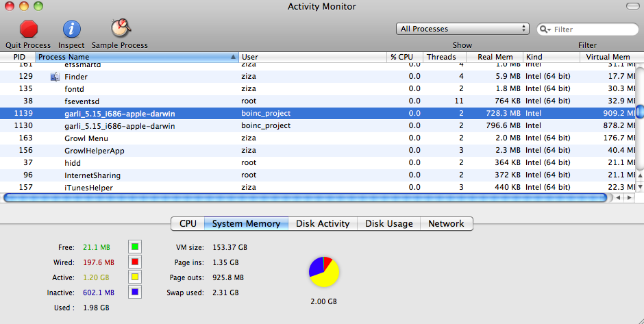
Task: Click the Quit Process stop-sign icon
Action: click(x=28, y=29)
